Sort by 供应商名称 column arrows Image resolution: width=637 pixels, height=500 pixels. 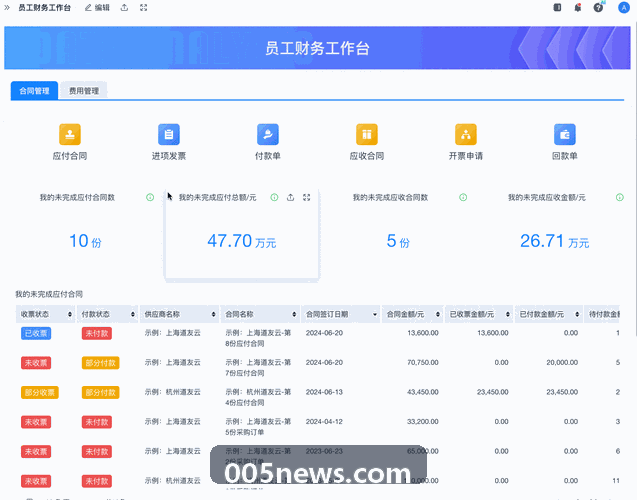click(x=213, y=314)
